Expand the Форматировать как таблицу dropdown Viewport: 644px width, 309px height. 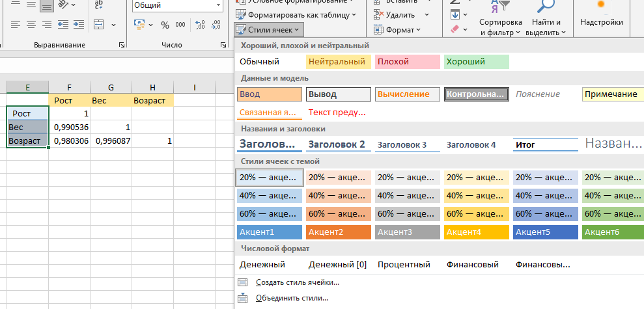click(x=297, y=14)
